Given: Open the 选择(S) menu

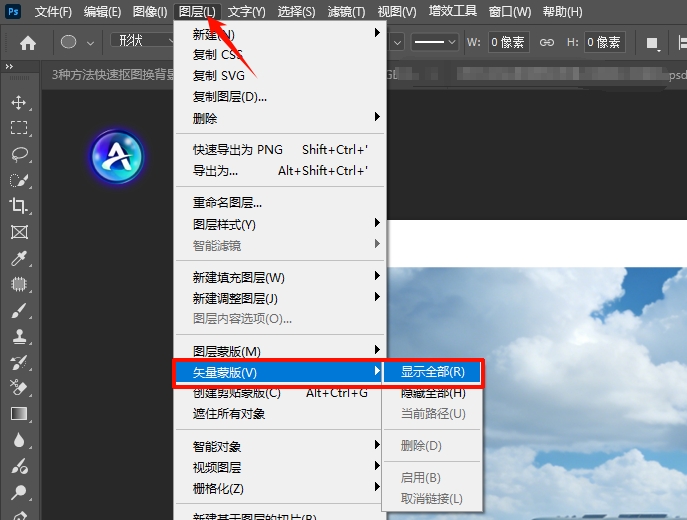Looking at the screenshot, I should (x=296, y=11).
